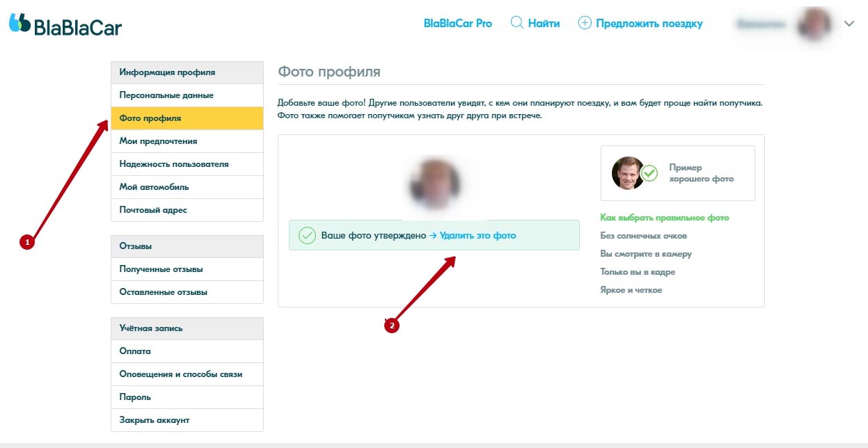
Task: Open the BlaBlaCar Pro link
Action: coord(458,23)
